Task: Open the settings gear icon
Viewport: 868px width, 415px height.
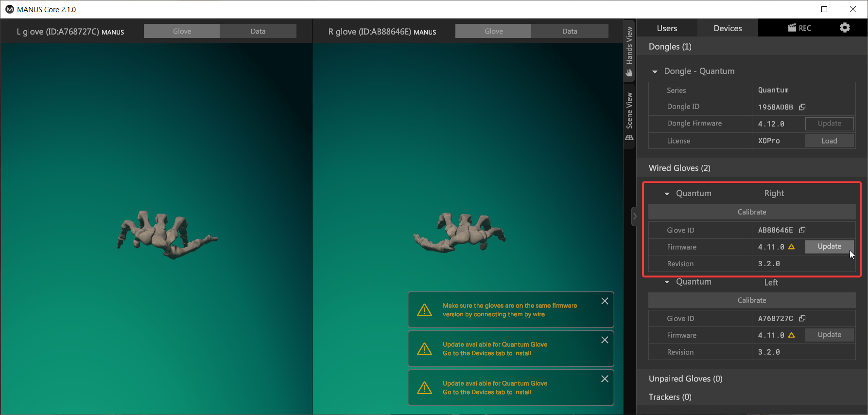Action: click(845, 28)
